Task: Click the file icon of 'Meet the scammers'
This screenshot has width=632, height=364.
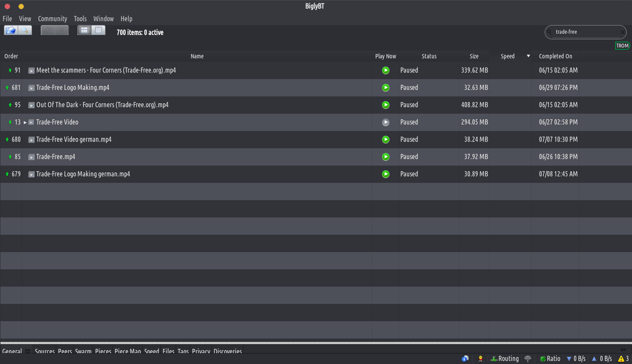Action: tap(32, 70)
